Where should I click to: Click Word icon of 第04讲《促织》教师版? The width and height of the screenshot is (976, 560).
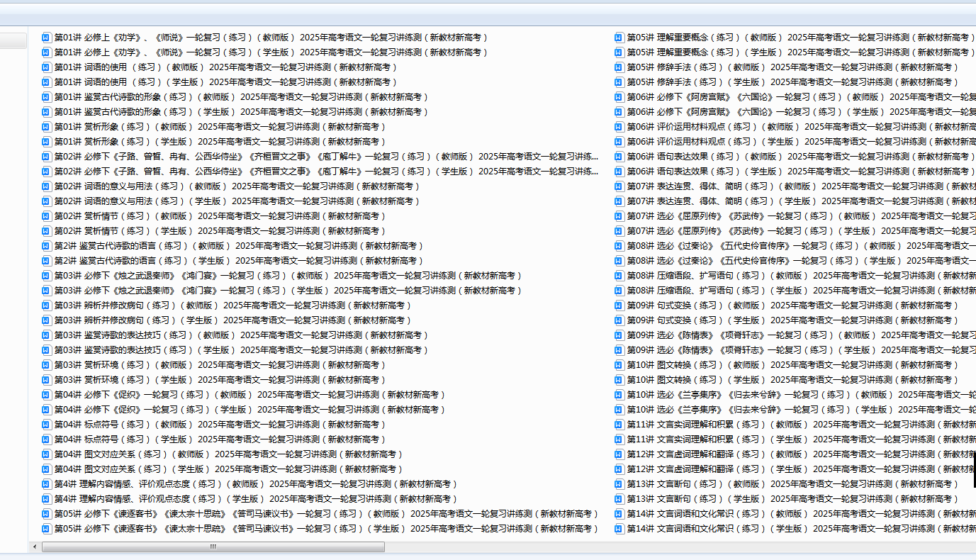47,394
